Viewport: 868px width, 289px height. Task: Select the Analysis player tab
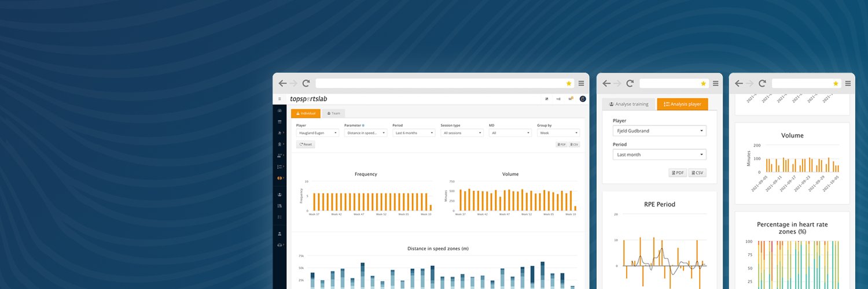pyautogui.click(x=682, y=104)
